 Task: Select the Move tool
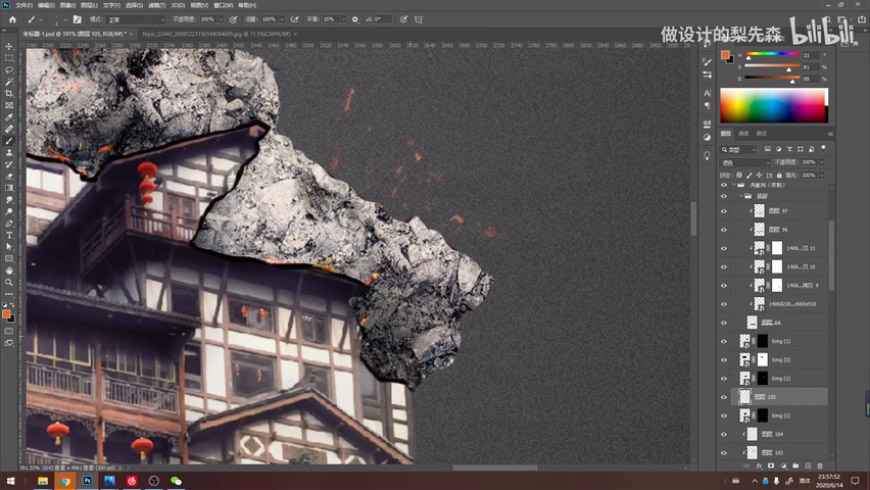[9, 47]
